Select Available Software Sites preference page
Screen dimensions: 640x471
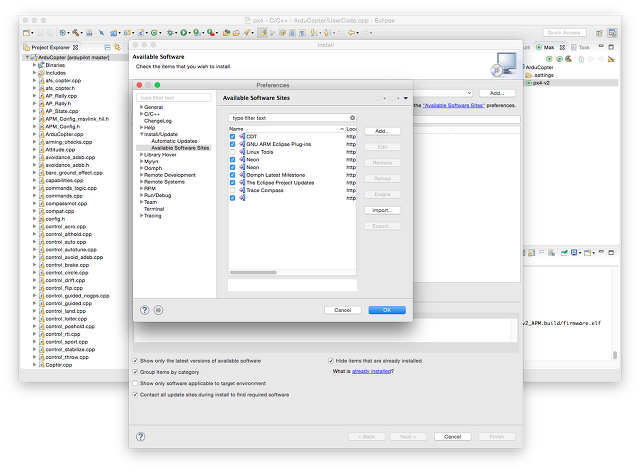tap(180, 148)
